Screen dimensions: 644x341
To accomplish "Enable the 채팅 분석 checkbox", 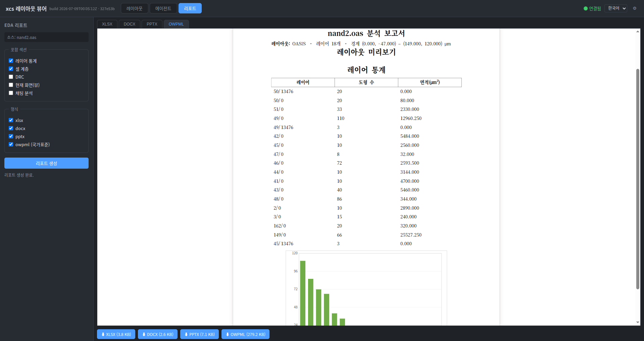I will tap(11, 93).
